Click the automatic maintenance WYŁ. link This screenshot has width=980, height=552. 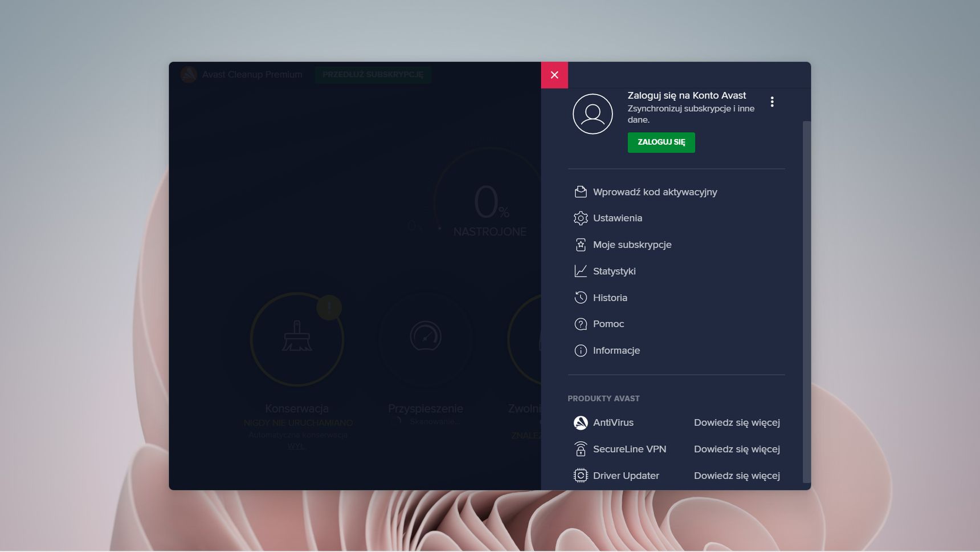click(x=296, y=446)
